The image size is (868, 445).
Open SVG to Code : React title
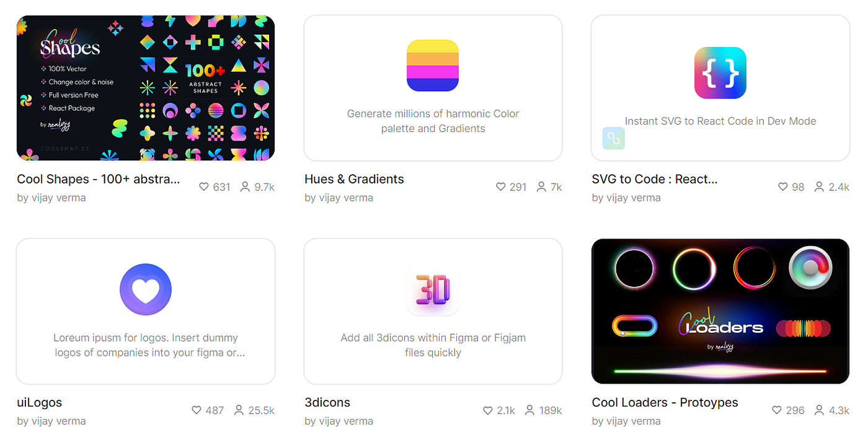click(655, 179)
